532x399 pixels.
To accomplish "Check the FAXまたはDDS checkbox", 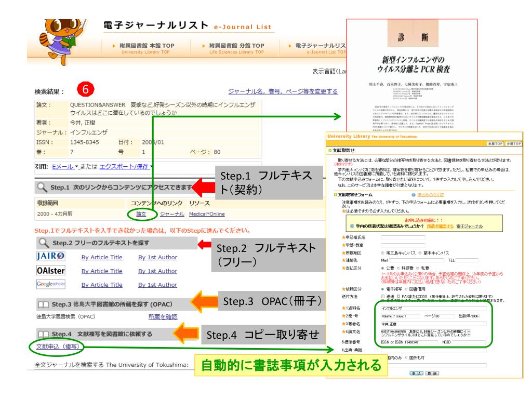I will click(x=398, y=297).
